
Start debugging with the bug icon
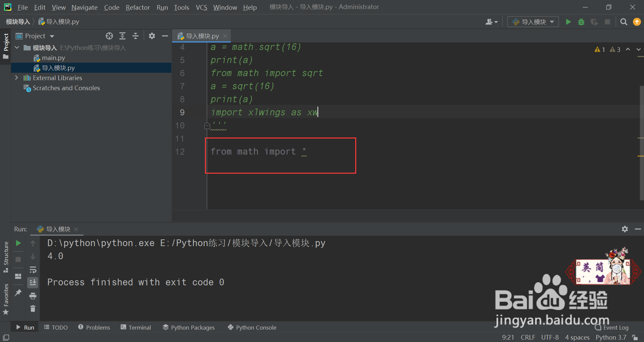[x=581, y=22]
